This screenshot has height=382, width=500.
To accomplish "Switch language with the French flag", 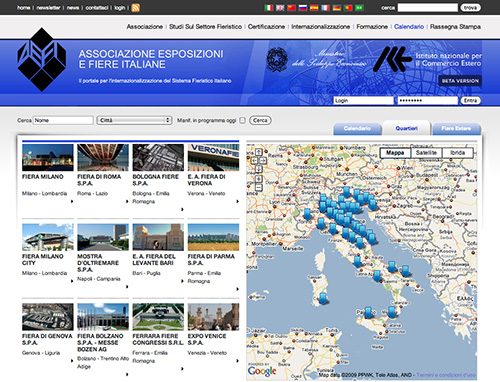I will click(x=325, y=7).
